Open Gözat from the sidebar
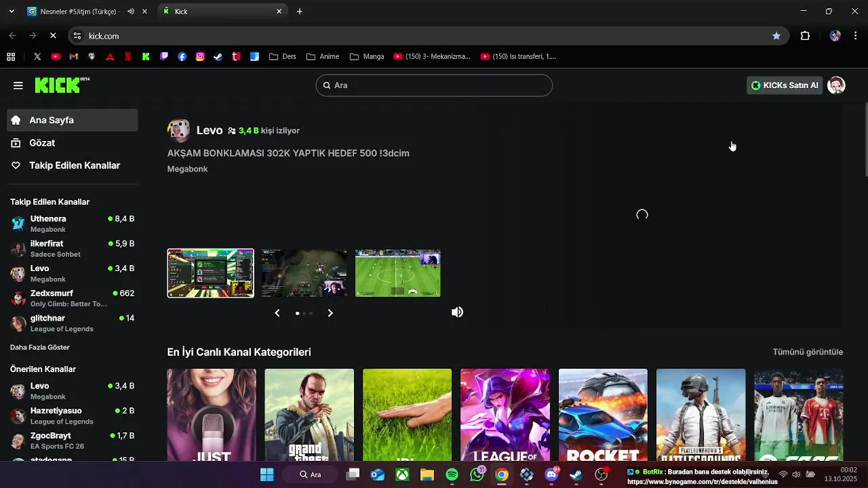Screen dimensions: 868x488 click(x=73, y=143)
